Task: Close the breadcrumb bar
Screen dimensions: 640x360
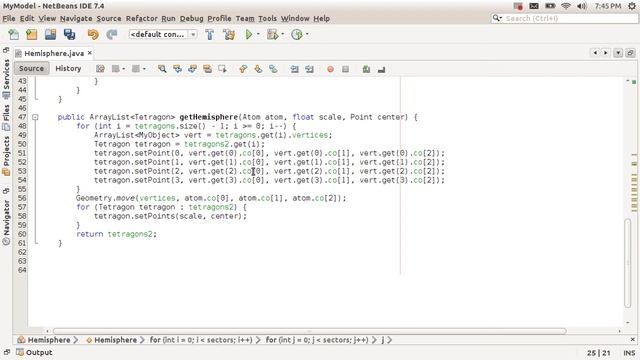Action: click(633, 340)
